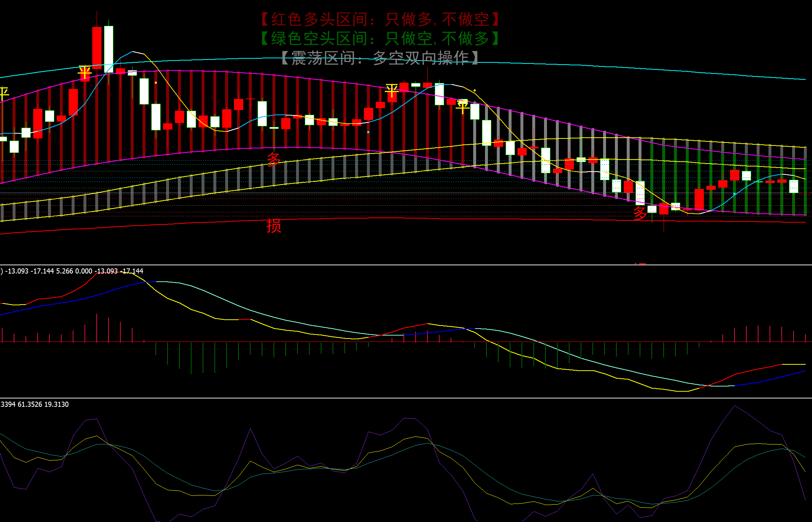812x522 pixels.
Task: Click the red 损 stop-loss marker
Action: (274, 225)
